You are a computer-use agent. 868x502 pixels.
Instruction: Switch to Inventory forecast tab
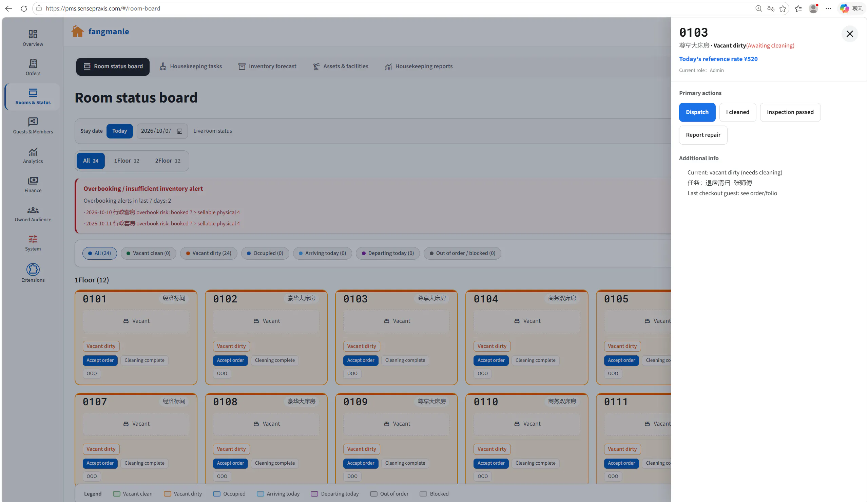tap(267, 66)
